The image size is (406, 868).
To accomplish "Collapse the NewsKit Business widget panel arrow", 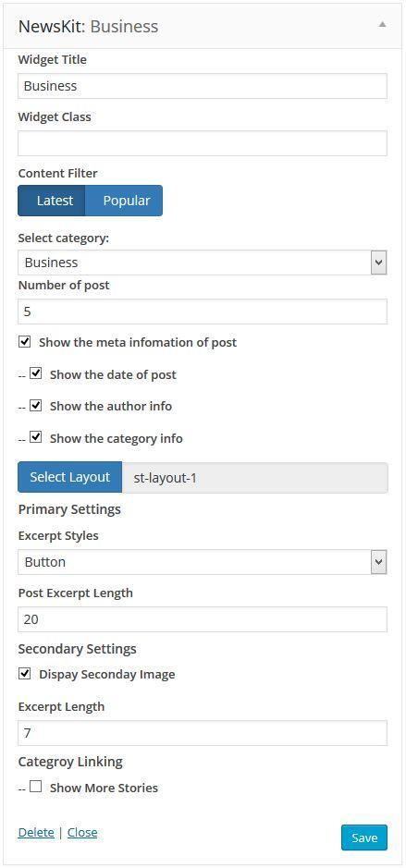I will (x=382, y=24).
